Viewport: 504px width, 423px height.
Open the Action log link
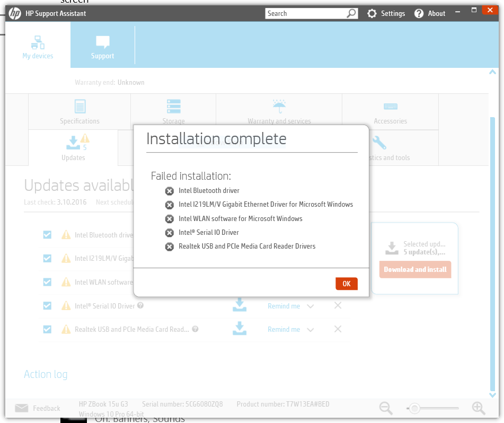coord(46,374)
